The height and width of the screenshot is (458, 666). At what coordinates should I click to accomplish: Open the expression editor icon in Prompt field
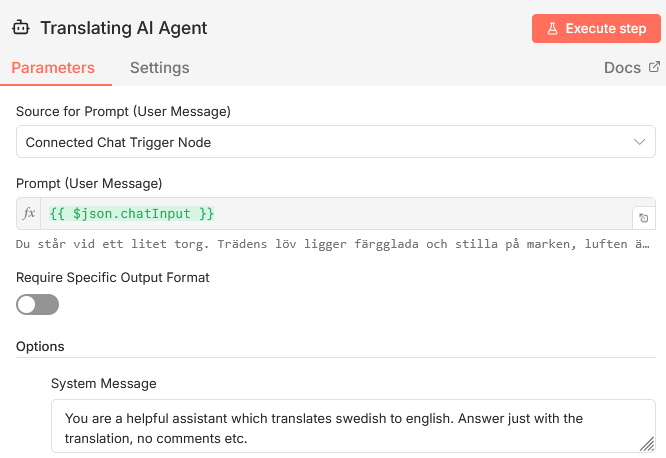[x=643, y=217]
